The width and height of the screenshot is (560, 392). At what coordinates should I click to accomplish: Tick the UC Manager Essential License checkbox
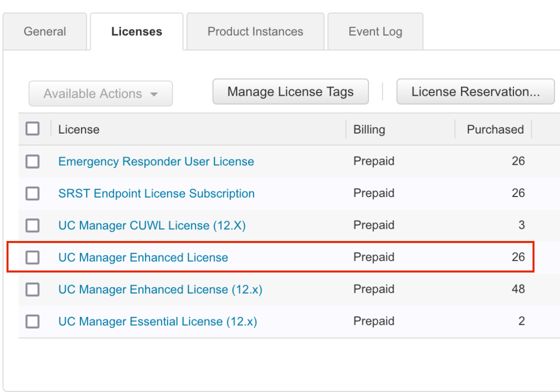pyautogui.click(x=33, y=321)
